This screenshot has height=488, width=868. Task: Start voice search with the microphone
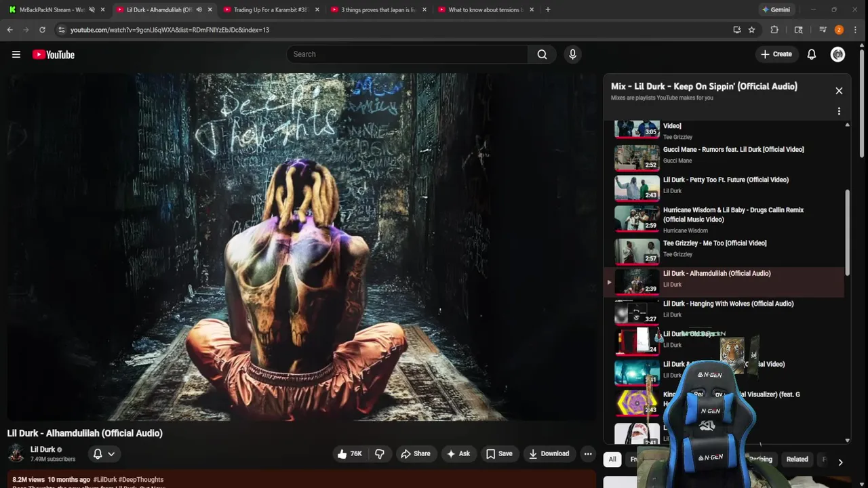572,54
